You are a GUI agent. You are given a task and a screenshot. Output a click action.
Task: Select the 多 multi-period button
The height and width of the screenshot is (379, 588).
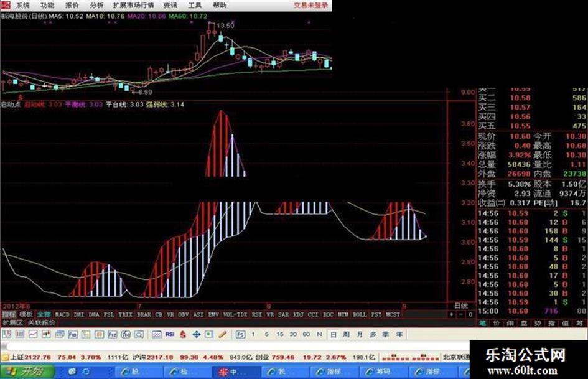[x=373, y=334]
